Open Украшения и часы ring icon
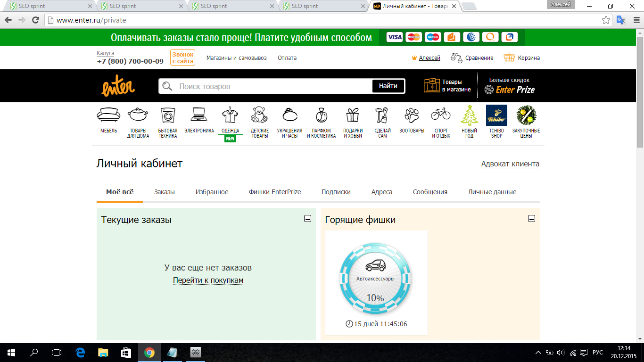Viewport: 644px width, 362px height. pos(289,115)
